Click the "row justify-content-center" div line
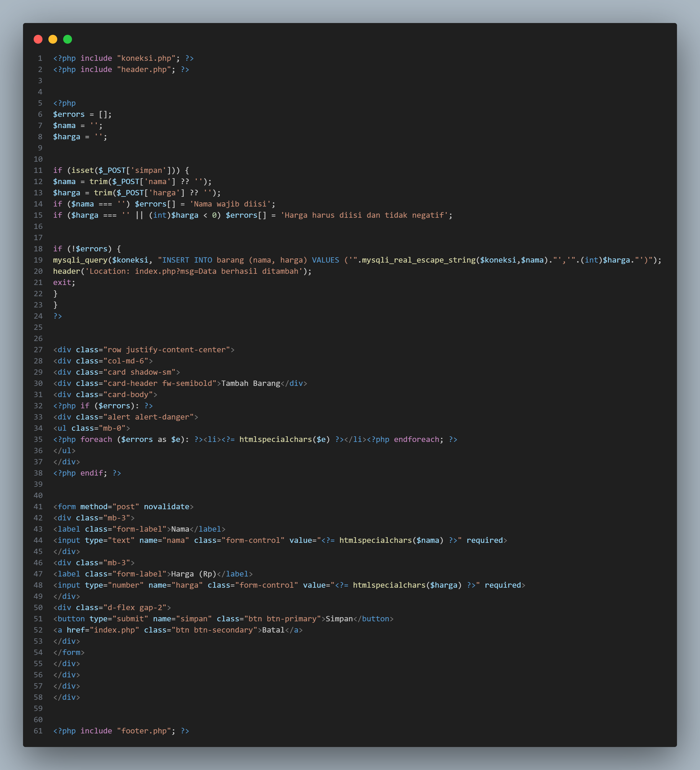Viewport: 700px width, 770px height. [x=144, y=350]
